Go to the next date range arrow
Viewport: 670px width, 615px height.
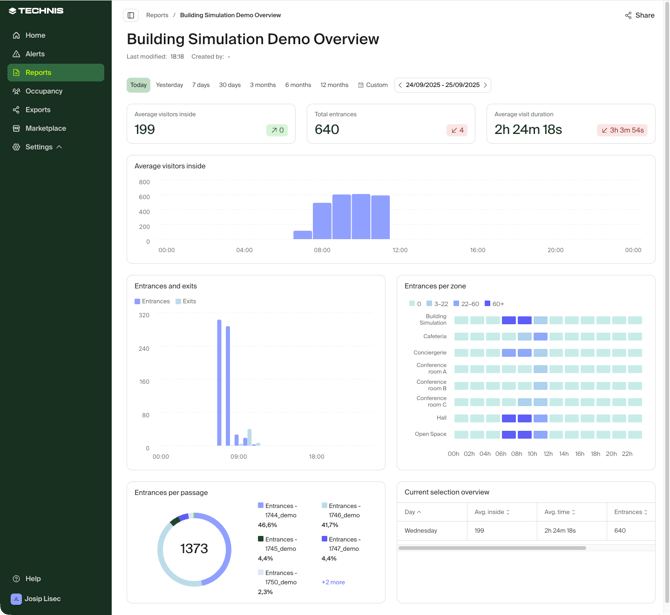point(486,85)
